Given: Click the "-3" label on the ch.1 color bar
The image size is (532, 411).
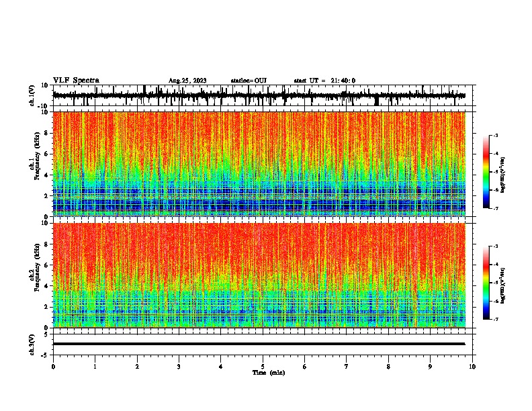Looking at the screenshot, I should coord(495,136).
